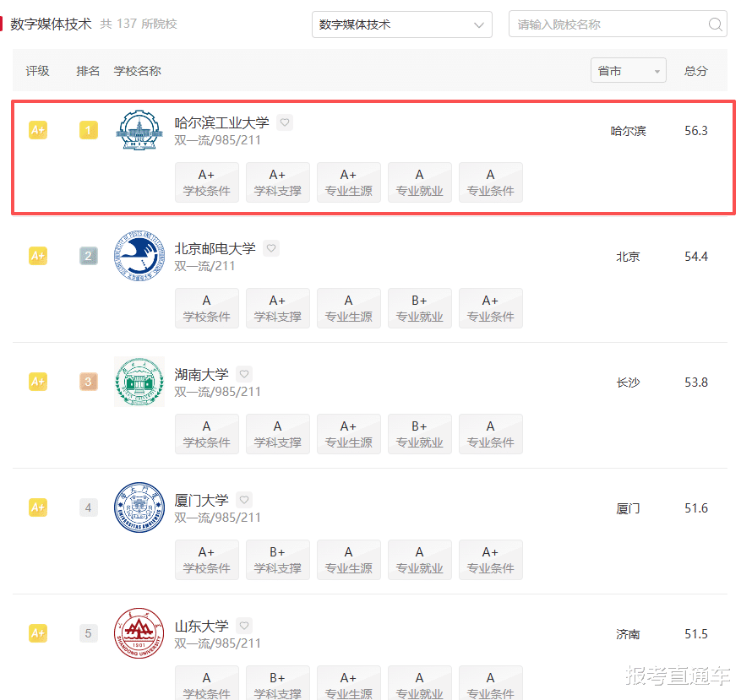Viewport: 741px width, 700px height.
Task: Click the A+ rating badge for 山东大学
Action: click(x=38, y=633)
